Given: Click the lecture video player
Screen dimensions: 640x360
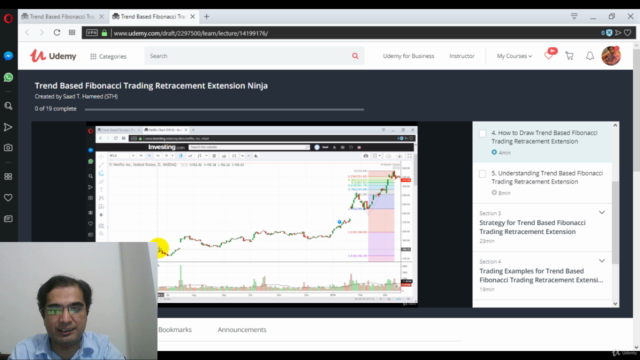Looking at the screenshot, I should [251, 214].
